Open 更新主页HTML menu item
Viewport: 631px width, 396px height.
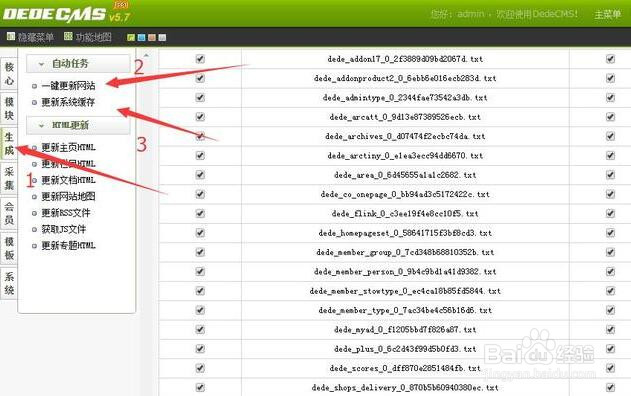tap(68, 147)
